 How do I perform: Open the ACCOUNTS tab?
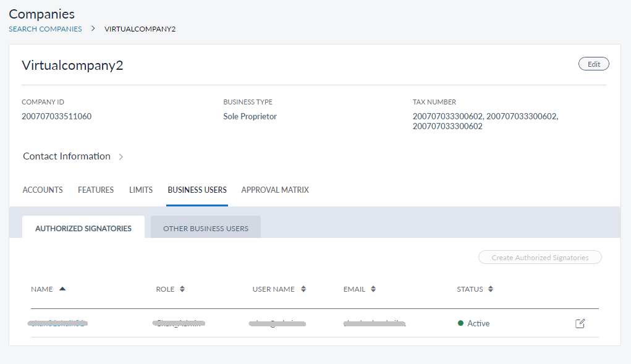coord(43,190)
